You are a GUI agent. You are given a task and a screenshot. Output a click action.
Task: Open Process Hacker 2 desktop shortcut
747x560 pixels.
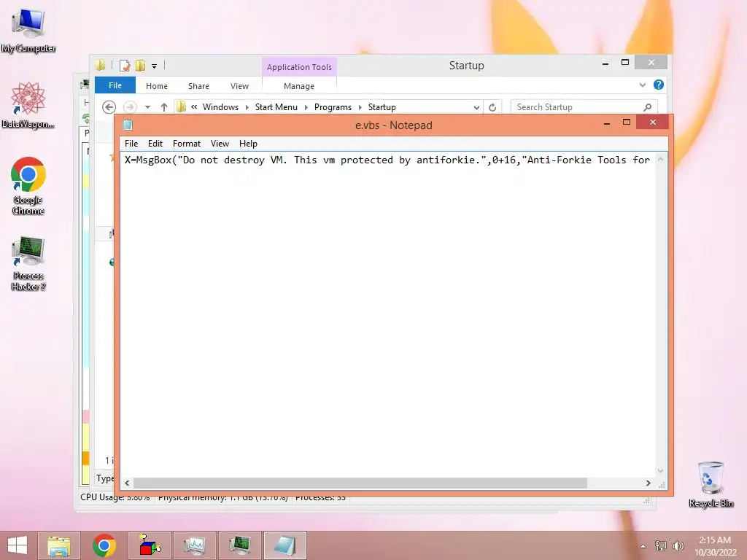[28, 262]
